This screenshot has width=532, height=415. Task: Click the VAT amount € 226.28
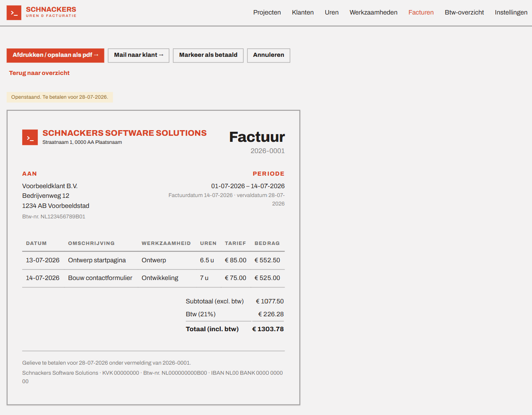271,314
